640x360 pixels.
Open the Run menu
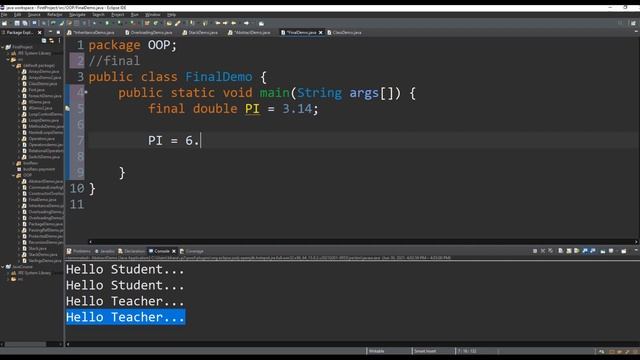[x=135, y=15]
